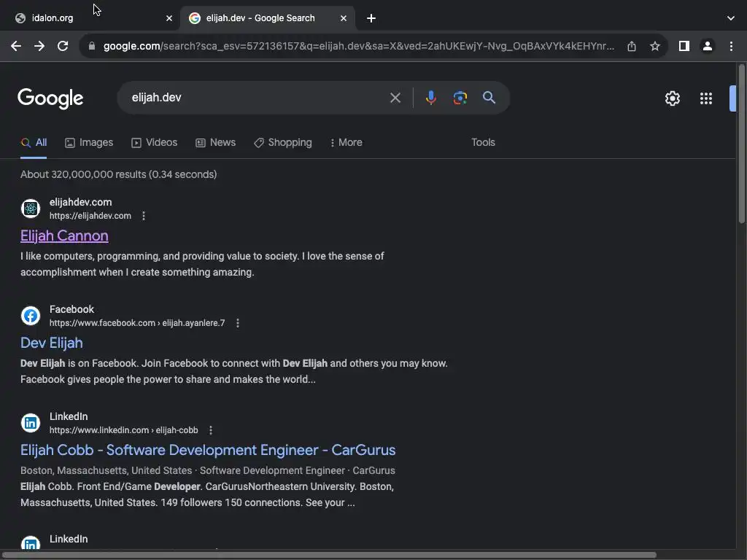747x560 pixels.
Task: Close the elijah.dev Google Search tab
Action: tap(344, 18)
